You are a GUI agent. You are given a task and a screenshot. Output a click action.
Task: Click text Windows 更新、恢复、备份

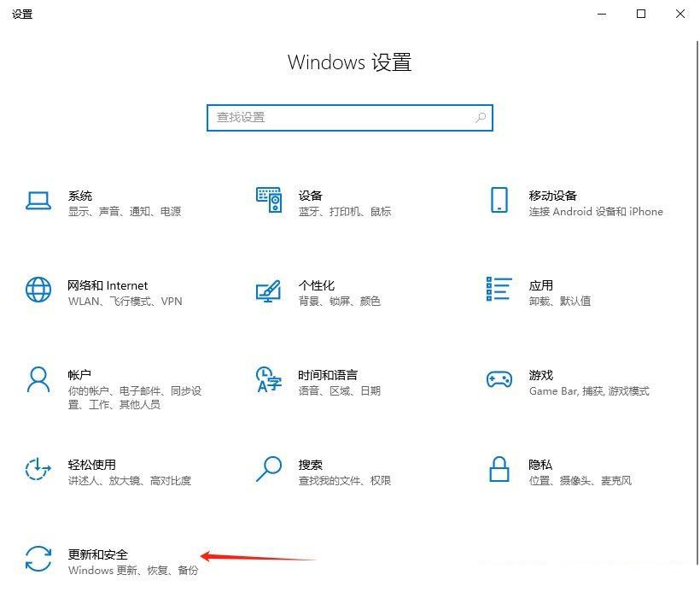point(133,570)
